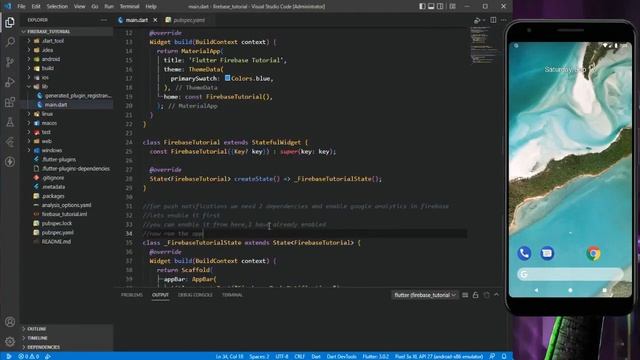The image size is (640, 360).
Task: Expand the Outline section
Action: point(67,329)
